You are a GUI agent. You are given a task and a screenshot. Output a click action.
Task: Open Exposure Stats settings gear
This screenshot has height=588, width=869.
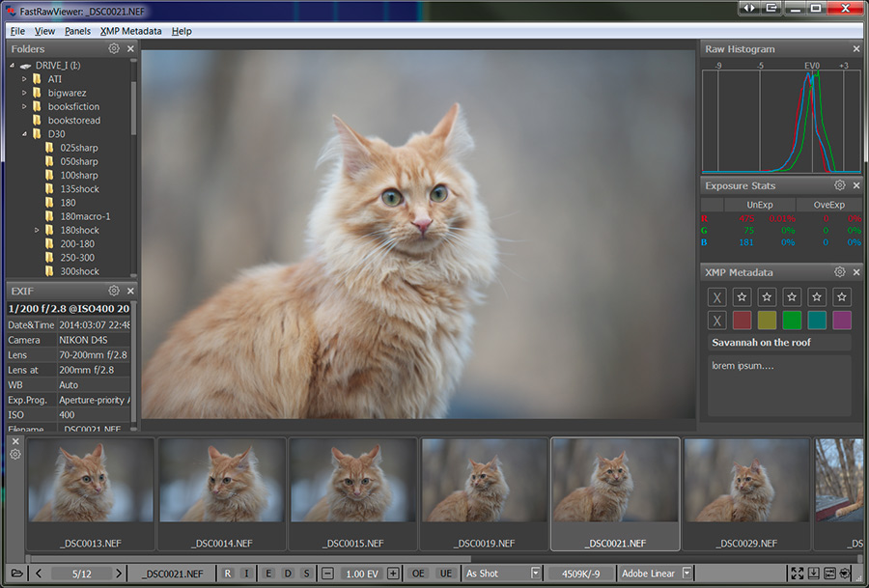pos(839,185)
